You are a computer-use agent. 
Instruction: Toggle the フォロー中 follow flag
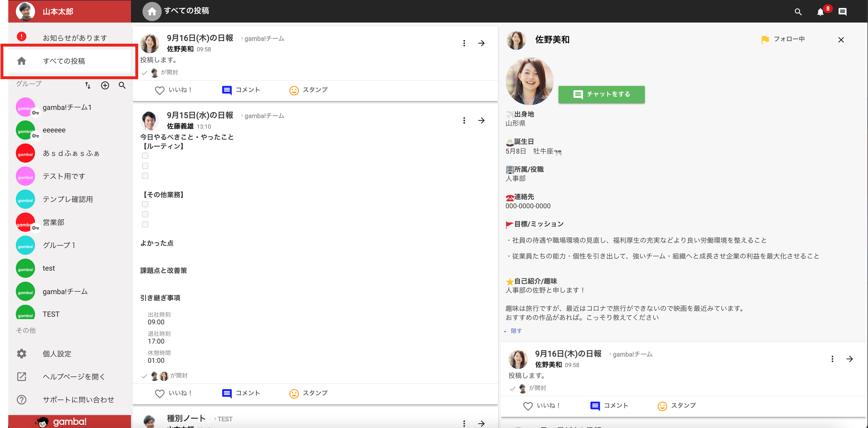coord(783,39)
